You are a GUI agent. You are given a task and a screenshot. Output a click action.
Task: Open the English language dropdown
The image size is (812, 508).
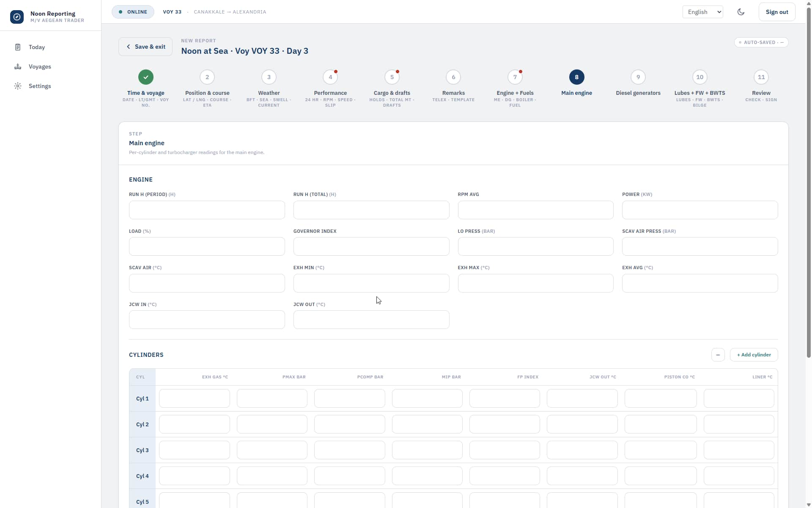pos(702,12)
